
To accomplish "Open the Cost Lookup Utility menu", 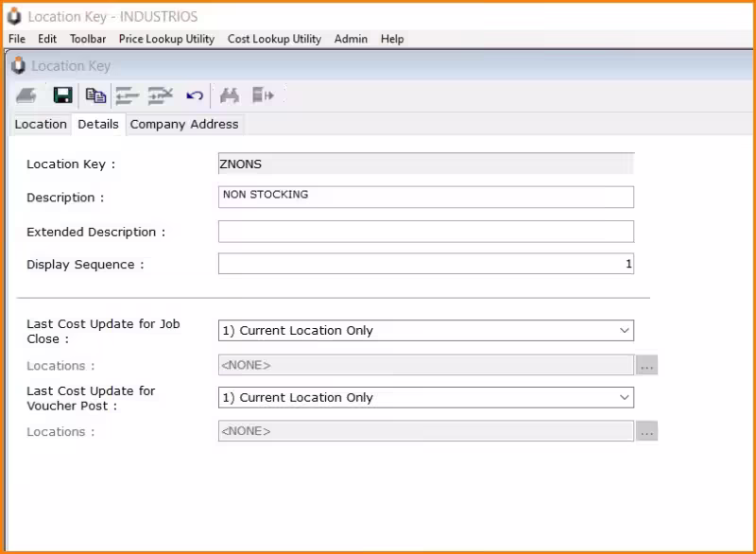I will [x=274, y=39].
